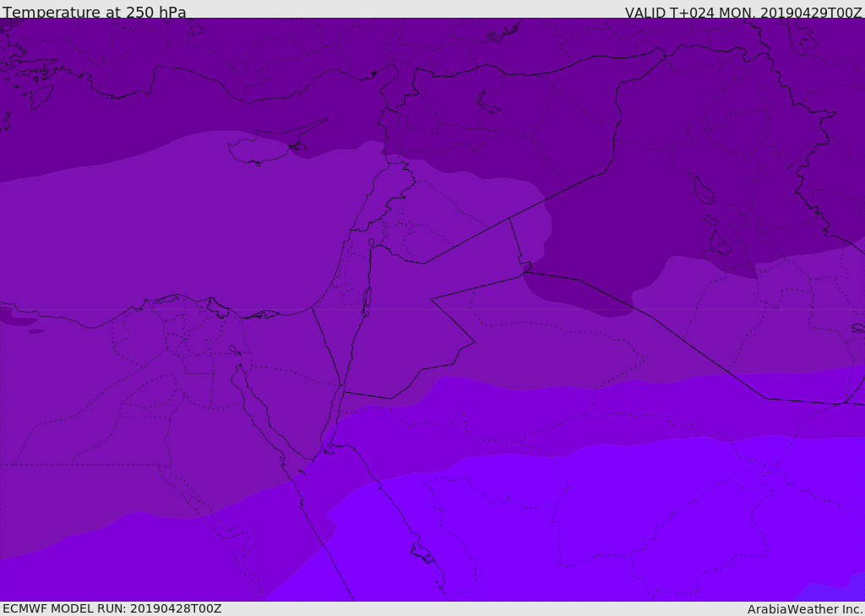
Task: Click the VALID T+024 timestamp text
Action: click(743, 12)
